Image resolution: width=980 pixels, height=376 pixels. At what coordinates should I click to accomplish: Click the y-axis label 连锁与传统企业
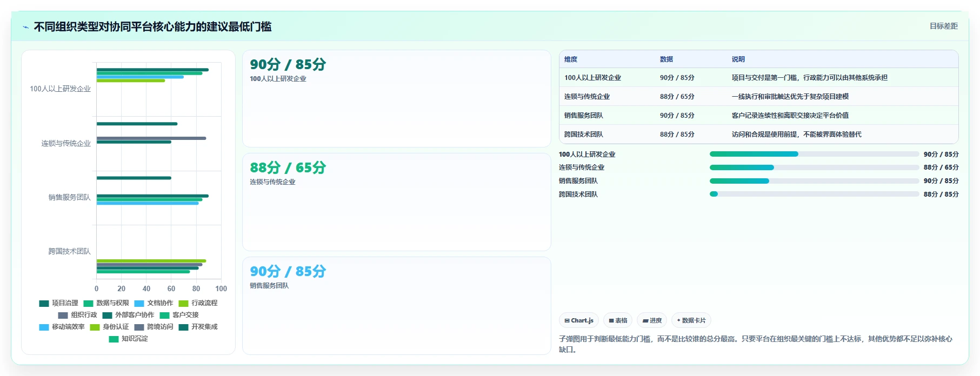66,144
